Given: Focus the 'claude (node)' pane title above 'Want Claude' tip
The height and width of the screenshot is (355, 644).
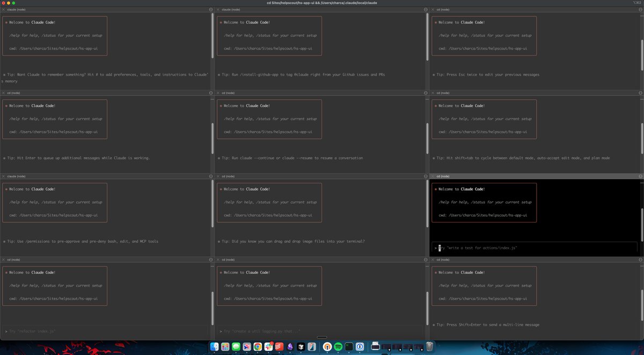Looking at the screenshot, I should click(x=17, y=9).
